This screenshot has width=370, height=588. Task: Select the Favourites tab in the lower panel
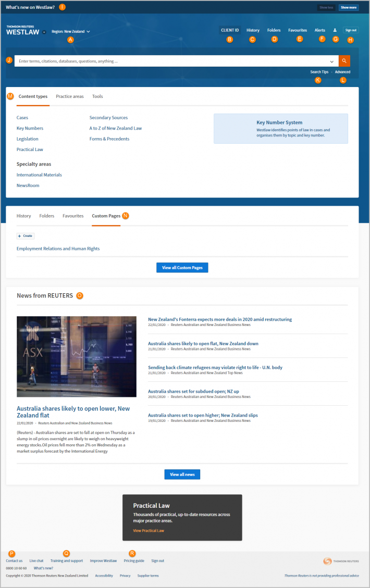(x=73, y=216)
